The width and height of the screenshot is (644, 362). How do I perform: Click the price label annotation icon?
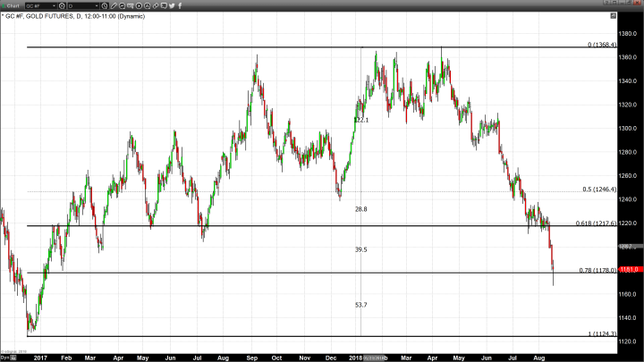click(131, 5)
